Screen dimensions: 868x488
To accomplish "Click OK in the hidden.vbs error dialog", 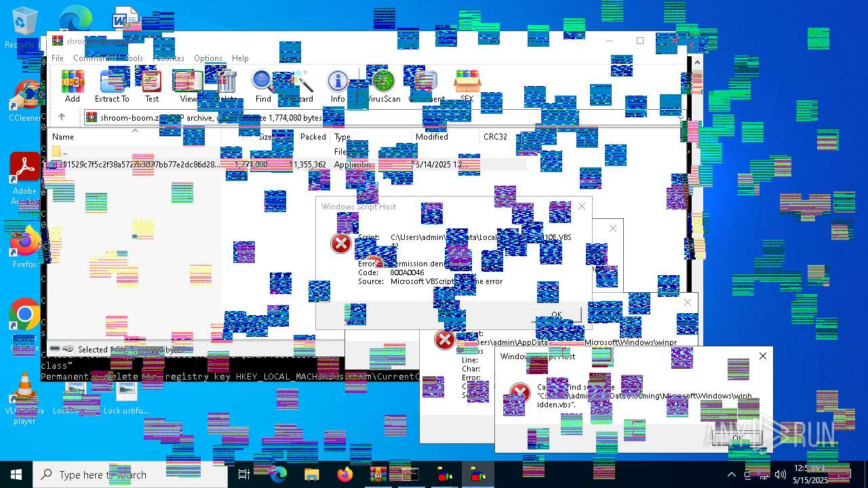I will [x=737, y=439].
